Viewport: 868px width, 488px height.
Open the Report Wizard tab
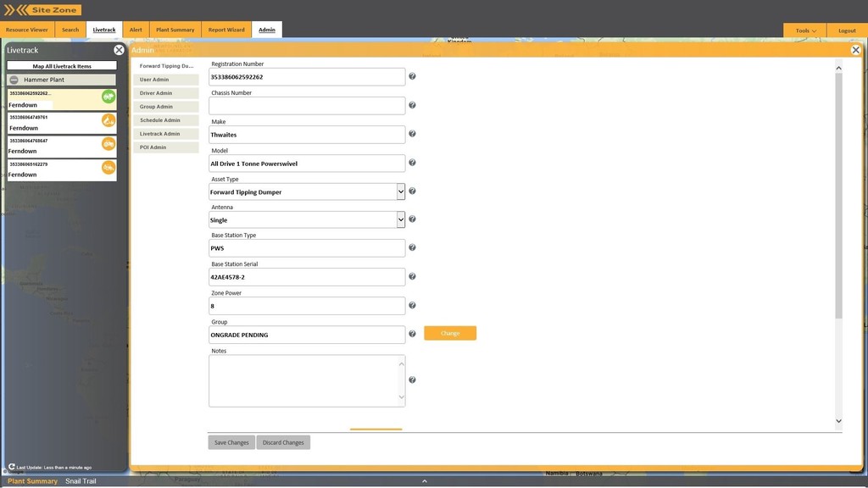[226, 30]
